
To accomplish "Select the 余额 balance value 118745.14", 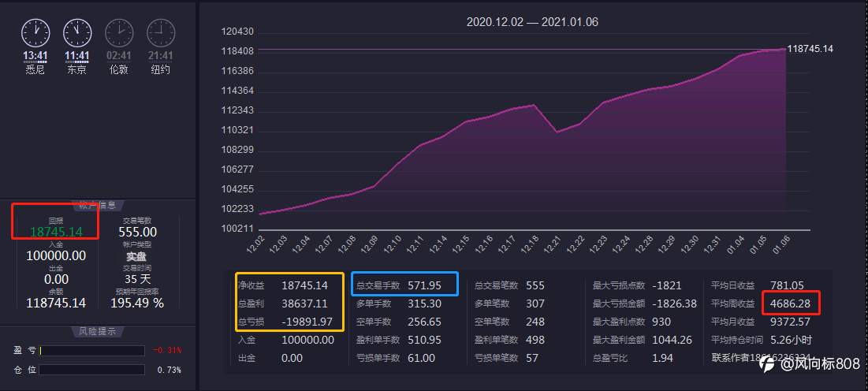I will tap(56, 303).
